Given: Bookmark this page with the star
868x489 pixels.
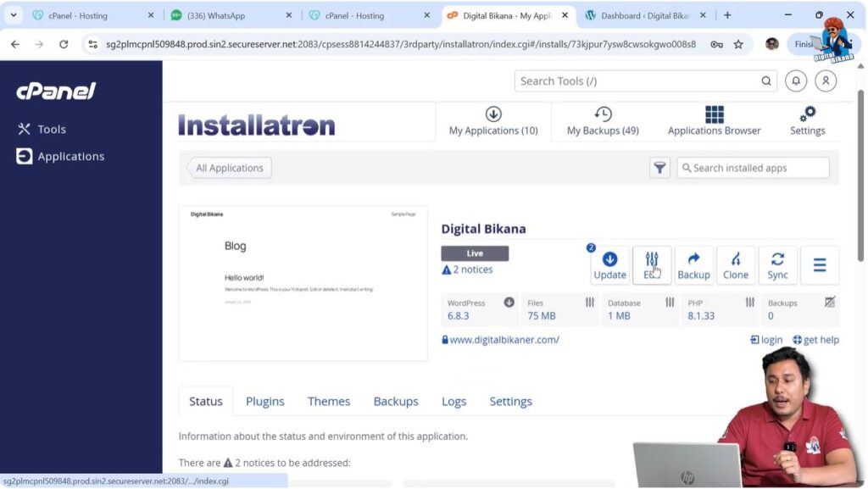Looking at the screenshot, I should [x=738, y=44].
